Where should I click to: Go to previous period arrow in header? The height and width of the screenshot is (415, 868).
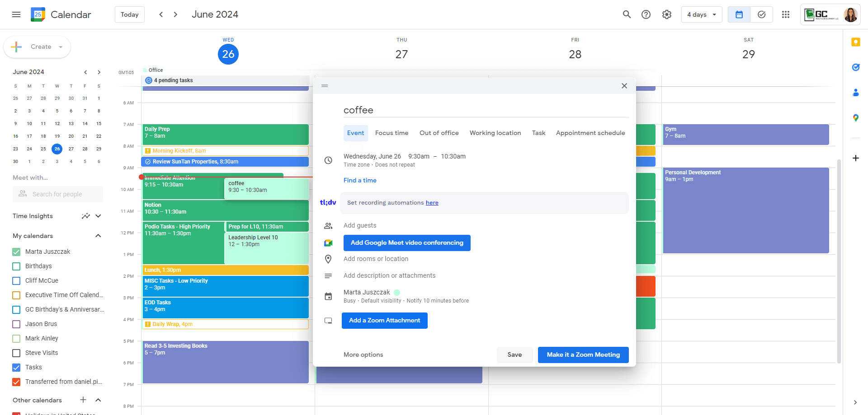click(x=161, y=14)
